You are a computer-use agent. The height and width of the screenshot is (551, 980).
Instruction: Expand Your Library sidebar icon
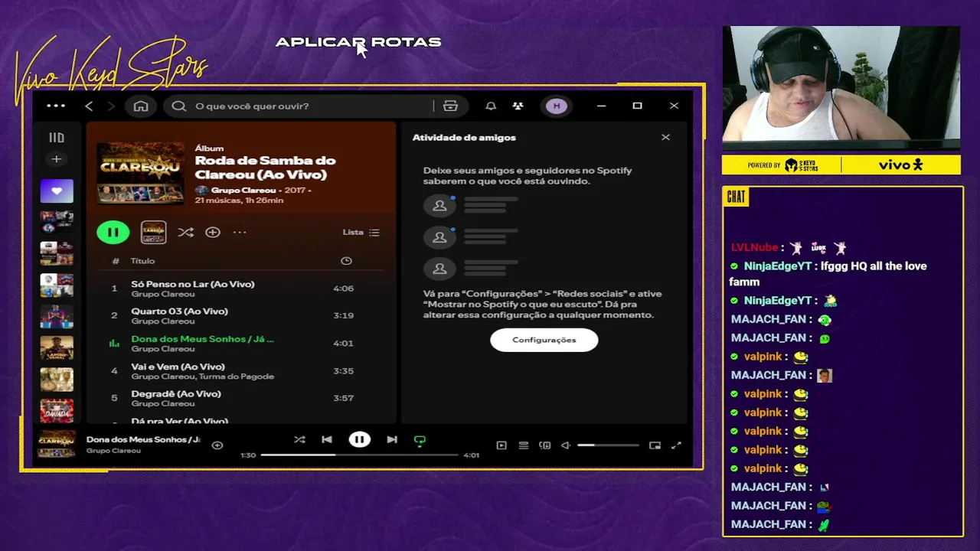point(57,138)
